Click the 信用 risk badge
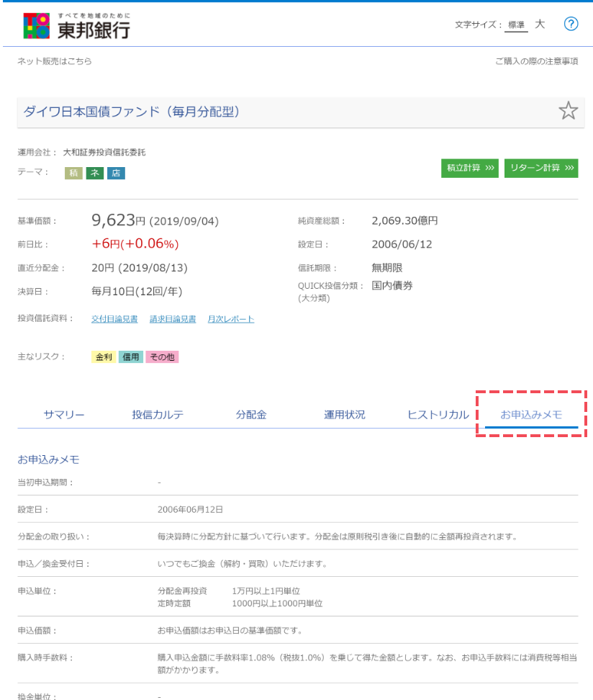This screenshot has width=593, height=700. (131, 357)
